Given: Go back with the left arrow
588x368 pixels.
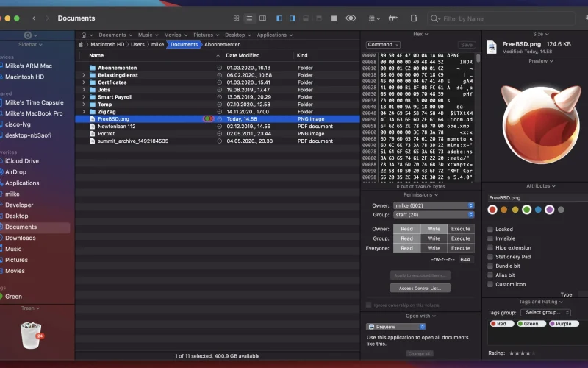Looking at the screenshot, I should point(34,18).
